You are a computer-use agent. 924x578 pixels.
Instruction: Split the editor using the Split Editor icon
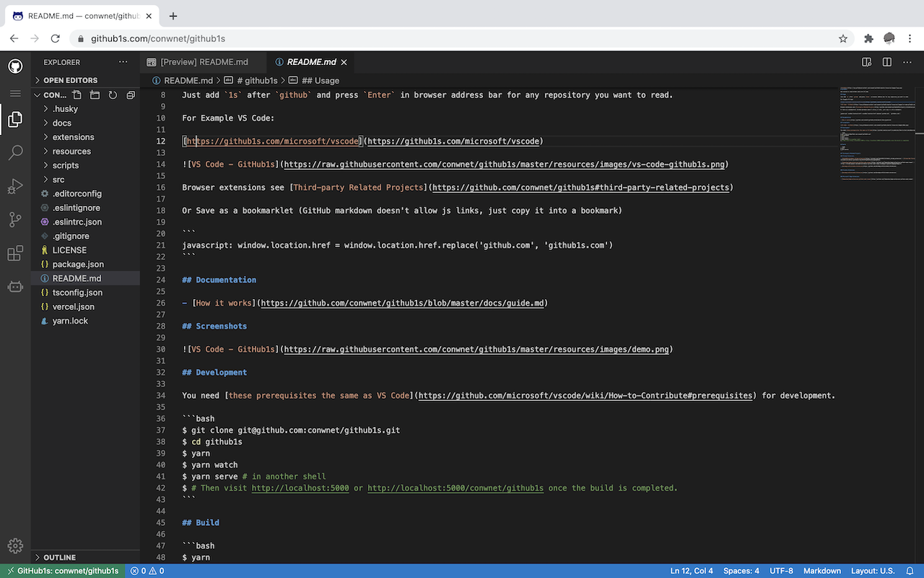click(886, 62)
